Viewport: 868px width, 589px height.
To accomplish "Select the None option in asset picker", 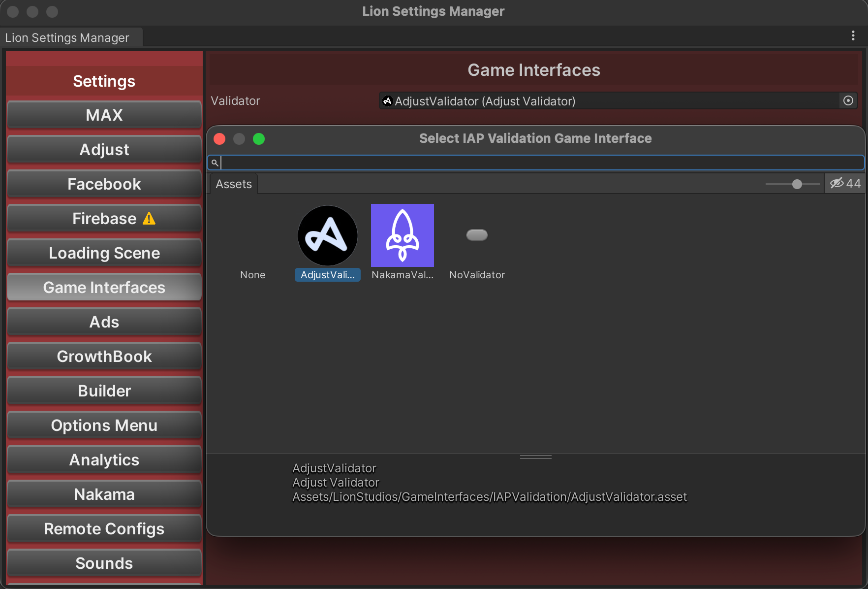I will (x=252, y=275).
